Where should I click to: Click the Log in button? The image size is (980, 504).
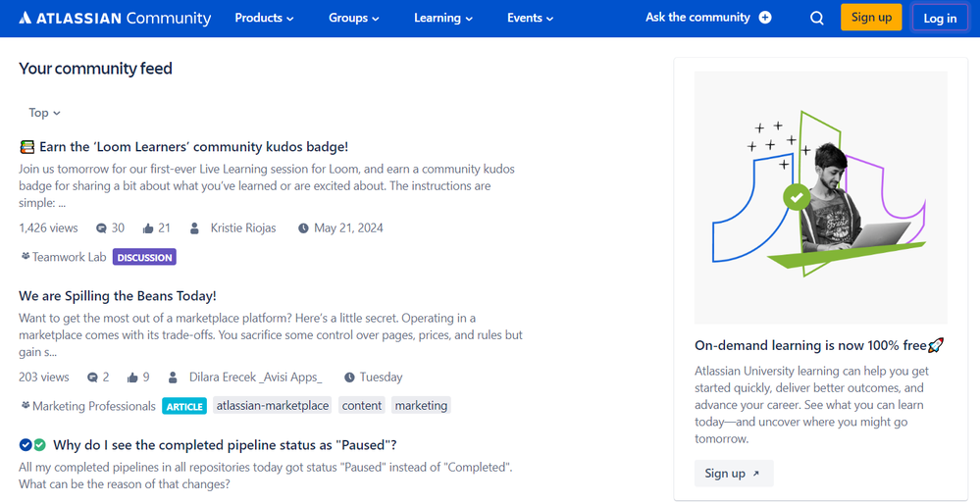pos(940,18)
